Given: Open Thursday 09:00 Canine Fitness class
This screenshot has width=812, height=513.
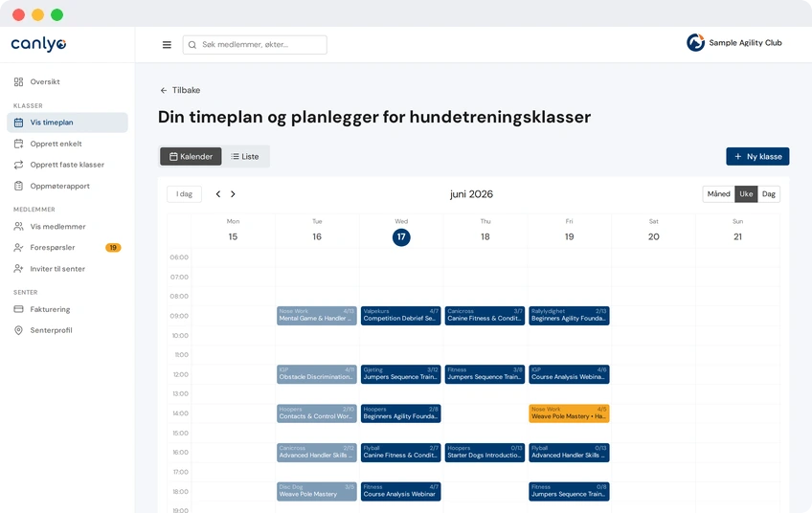Looking at the screenshot, I should pos(485,316).
